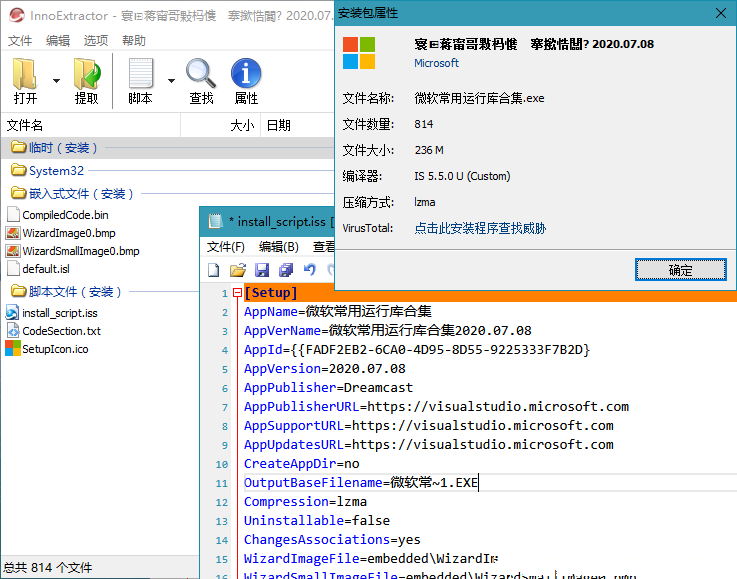Viewport: 737px width, 579px height.
Task: Click the Open (打开) folder icon
Action: [25, 74]
